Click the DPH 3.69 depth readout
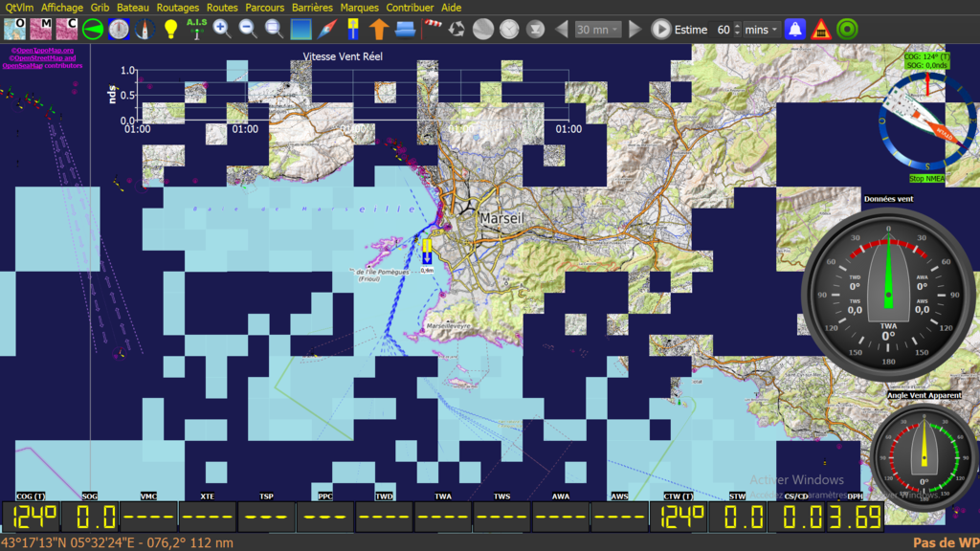Screen dimensions: 980x551 pos(856,518)
